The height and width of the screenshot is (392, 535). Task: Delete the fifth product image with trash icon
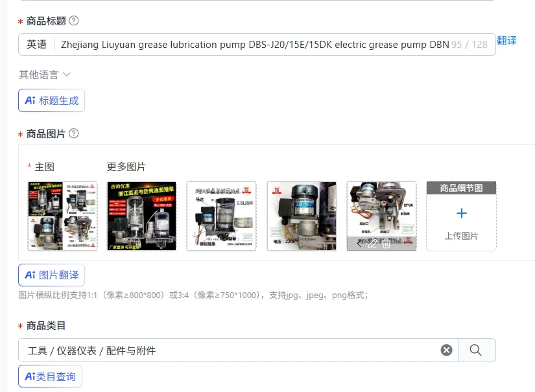(x=386, y=244)
